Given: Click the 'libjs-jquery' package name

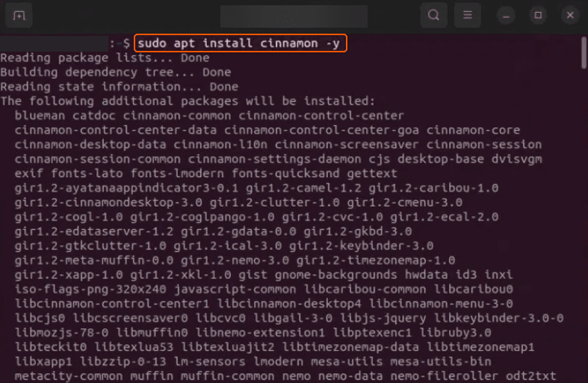Looking at the screenshot, I should pos(383,319).
